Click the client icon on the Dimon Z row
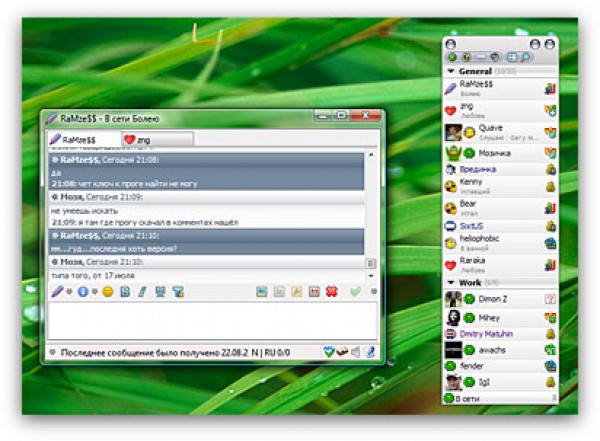 pos(550,299)
